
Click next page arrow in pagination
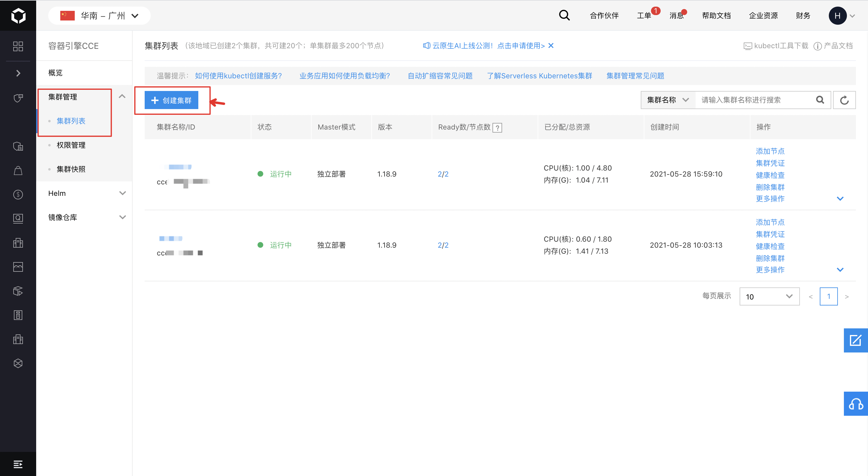click(846, 297)
